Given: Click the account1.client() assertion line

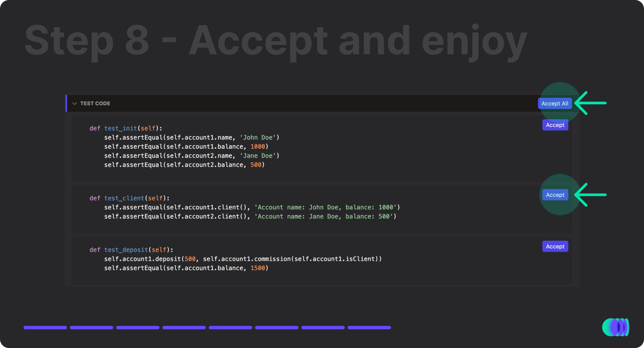Looking at the screenshot, I should pos(252,207).
